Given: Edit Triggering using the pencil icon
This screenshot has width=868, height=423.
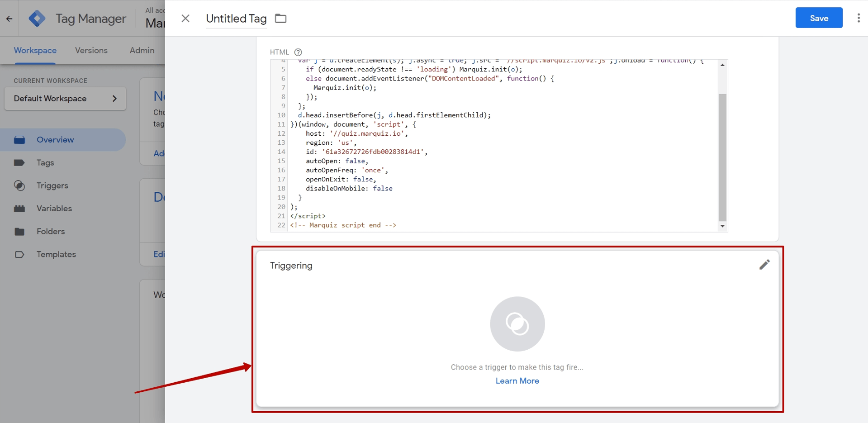Looking at the screenshot, I should pyautogui.click(x=764, y=265).
